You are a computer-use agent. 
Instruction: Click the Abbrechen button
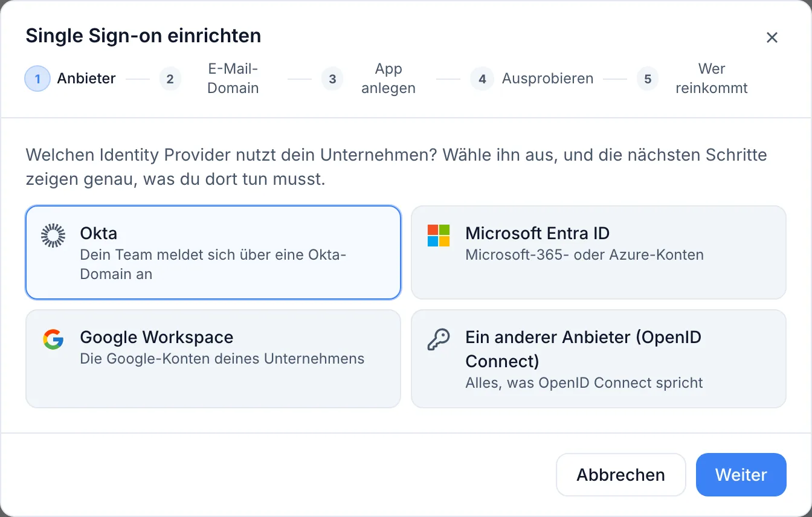pos(621,475)
